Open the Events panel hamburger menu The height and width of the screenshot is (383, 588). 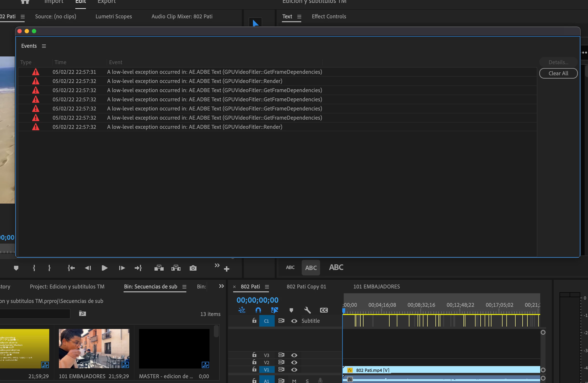[x=44, y=46]
